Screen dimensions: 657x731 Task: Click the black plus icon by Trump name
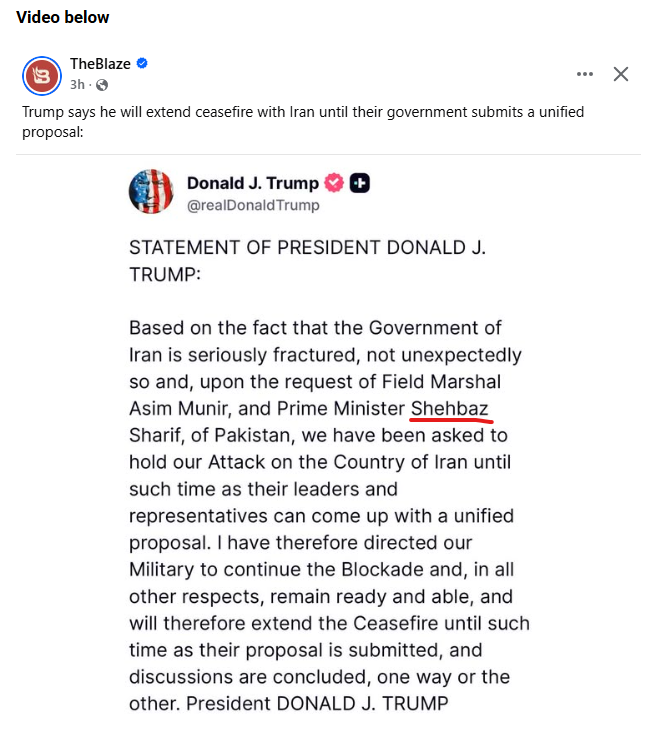coord(360,183)
